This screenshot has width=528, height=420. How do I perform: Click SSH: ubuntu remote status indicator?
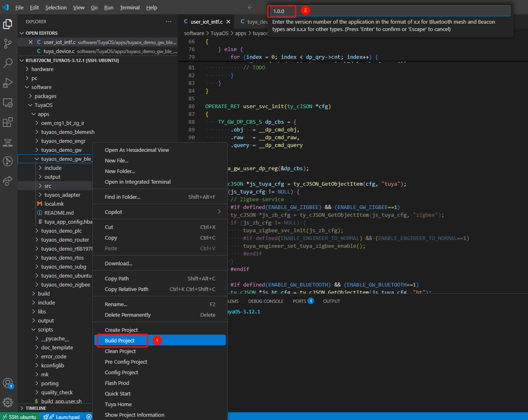pos(19,417)
